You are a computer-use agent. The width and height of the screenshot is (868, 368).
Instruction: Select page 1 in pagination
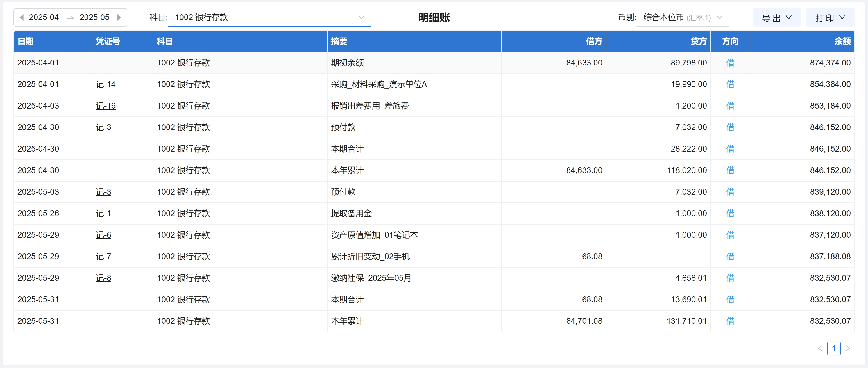tap(834, 349)
